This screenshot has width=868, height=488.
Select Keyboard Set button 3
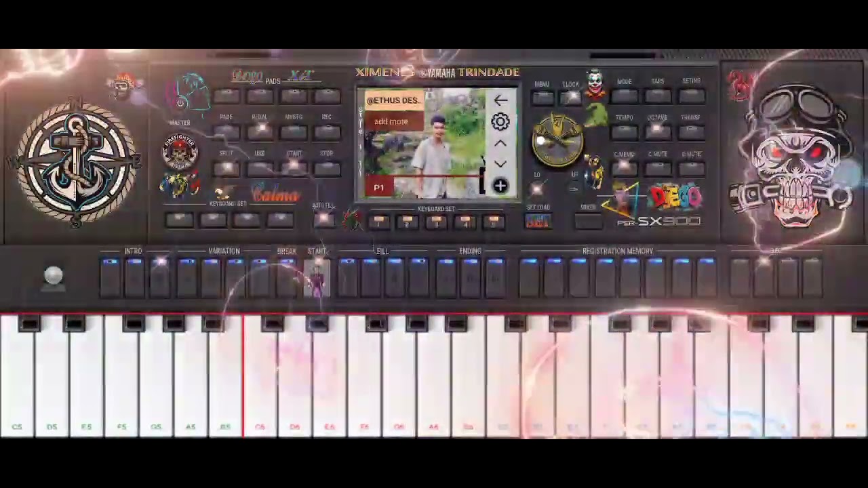[x=437, y=221]
